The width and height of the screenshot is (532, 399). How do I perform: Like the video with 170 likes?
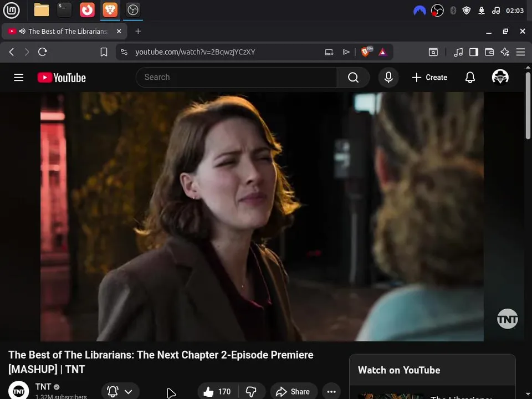217,392
